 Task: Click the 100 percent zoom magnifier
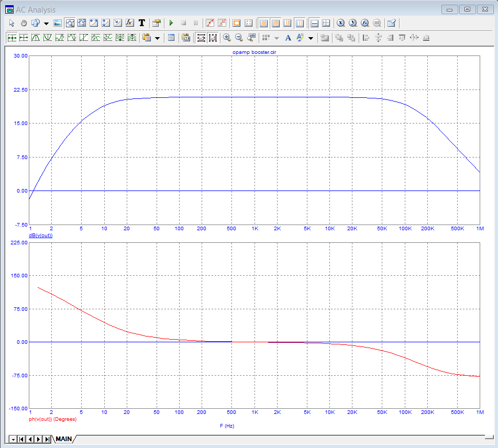pos(251,38)
